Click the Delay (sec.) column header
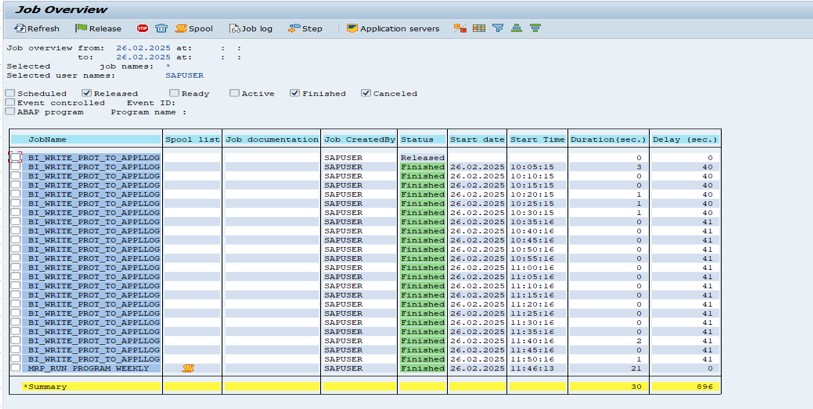The width and height of the screenshot is (813, 409). tap(685, 139)
